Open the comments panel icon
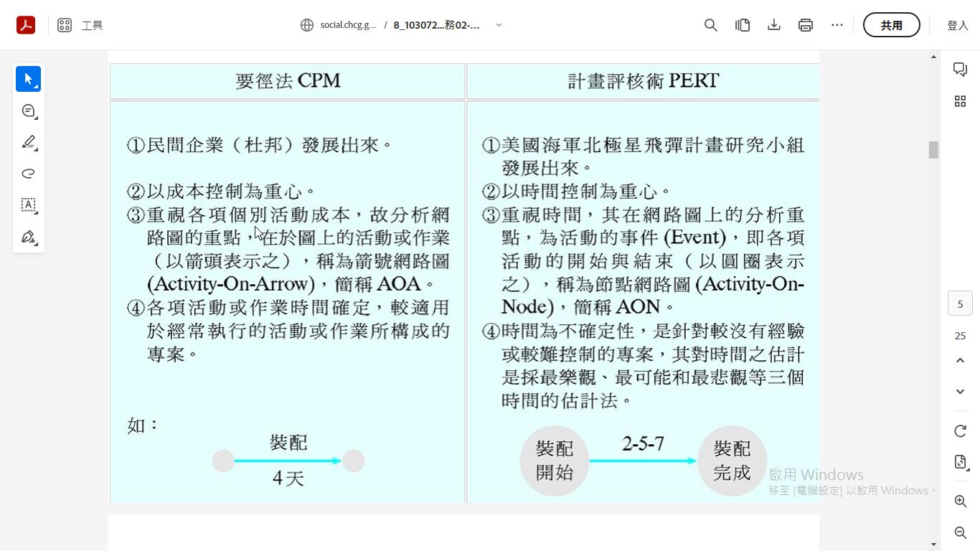The height and width of the screenshot is (551, 980). (x=960, y=69)
